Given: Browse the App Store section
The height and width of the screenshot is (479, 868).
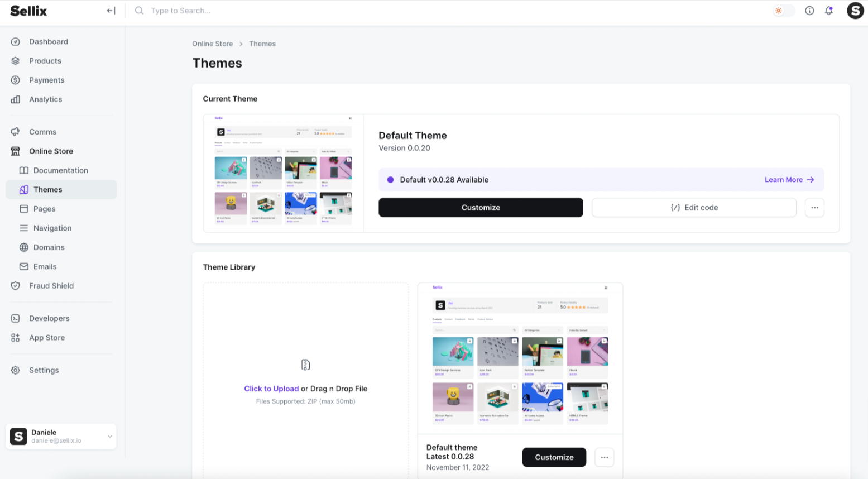Looking at the screenshot, I should 46,337.
